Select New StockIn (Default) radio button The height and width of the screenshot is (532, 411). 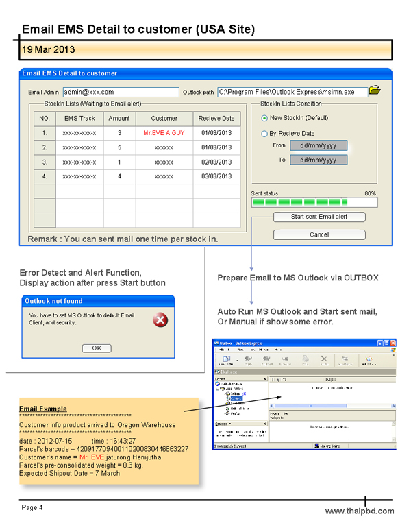264,118
